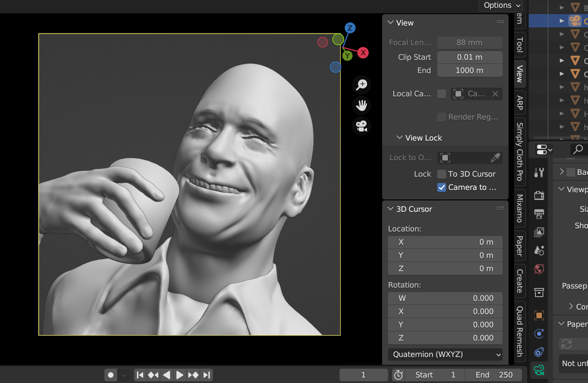The image size is (588, 383).
Task: Click the Clip Start value field
Action: click(x=470, y=57)
